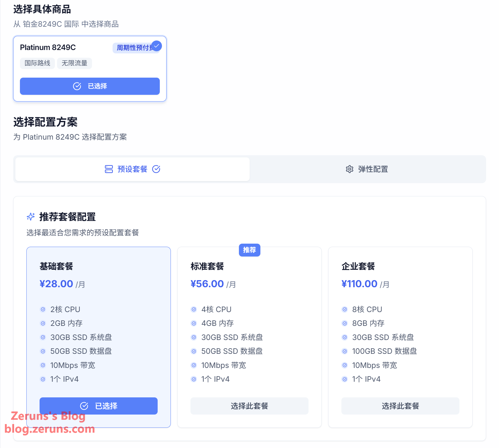The image size is (499, 448).
Task: Switch to the 弹性配置 tab
Action: pos(367,169)
